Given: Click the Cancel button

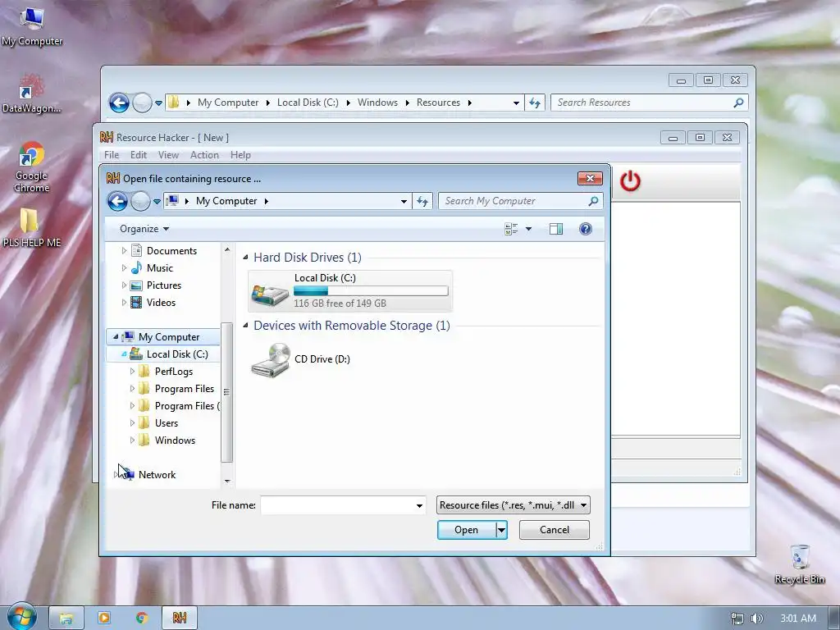Looking at the screenshot, I should point(555,530).
